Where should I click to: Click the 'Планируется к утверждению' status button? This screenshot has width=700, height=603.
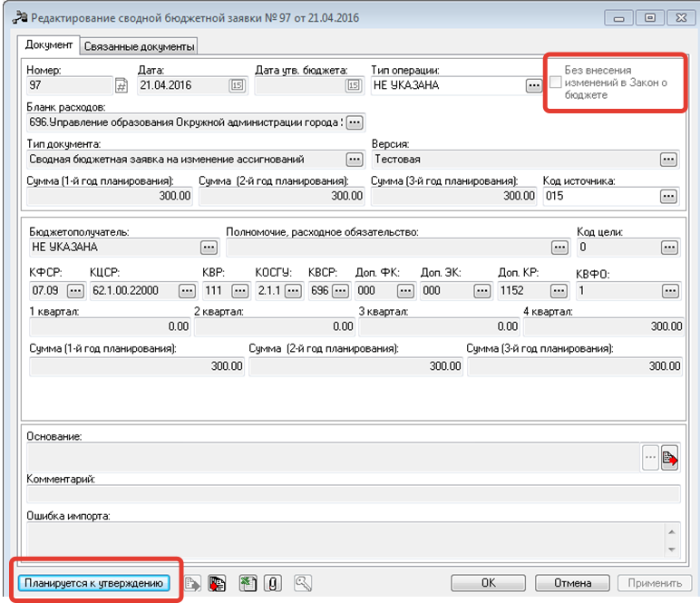[94, 583]
